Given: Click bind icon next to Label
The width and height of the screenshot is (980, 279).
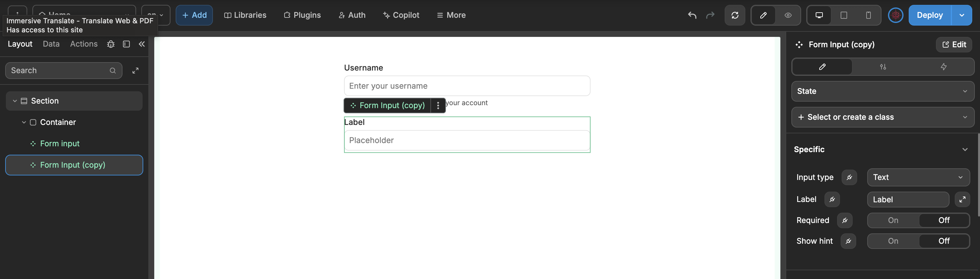Looking at the screenshot, I should [x=832, y=200].
